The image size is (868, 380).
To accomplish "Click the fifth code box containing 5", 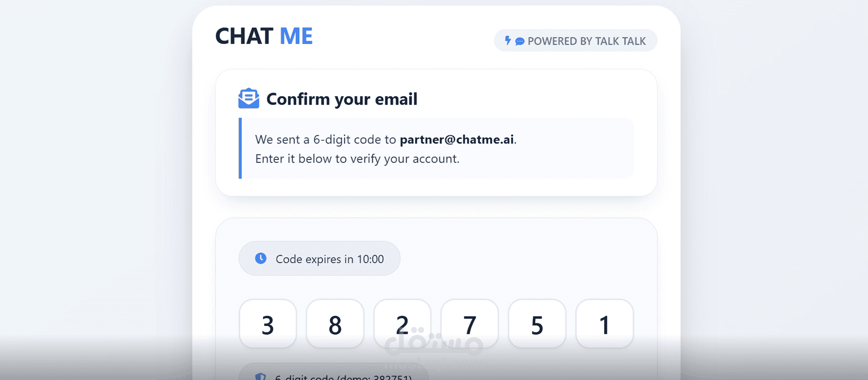I will coord(537,324).
